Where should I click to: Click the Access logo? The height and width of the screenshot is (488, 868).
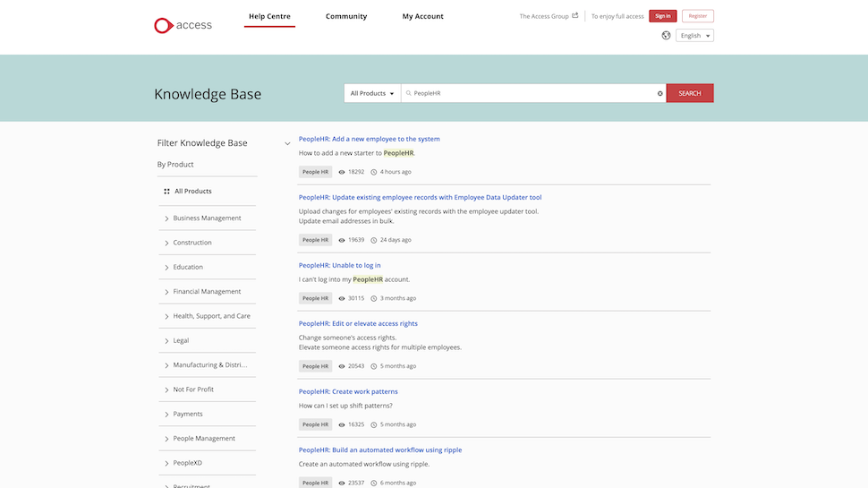click(x=183, y=25)
